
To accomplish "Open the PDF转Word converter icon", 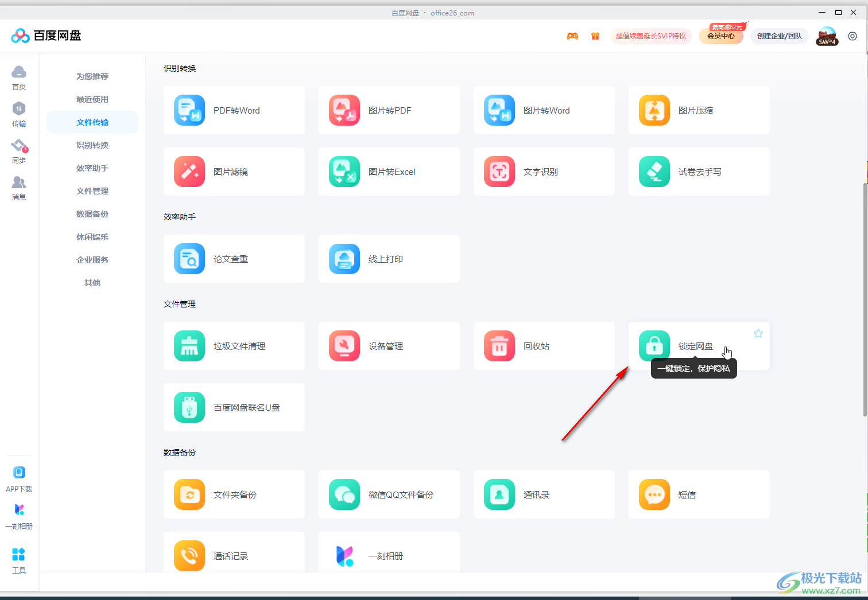I will 189,110.
